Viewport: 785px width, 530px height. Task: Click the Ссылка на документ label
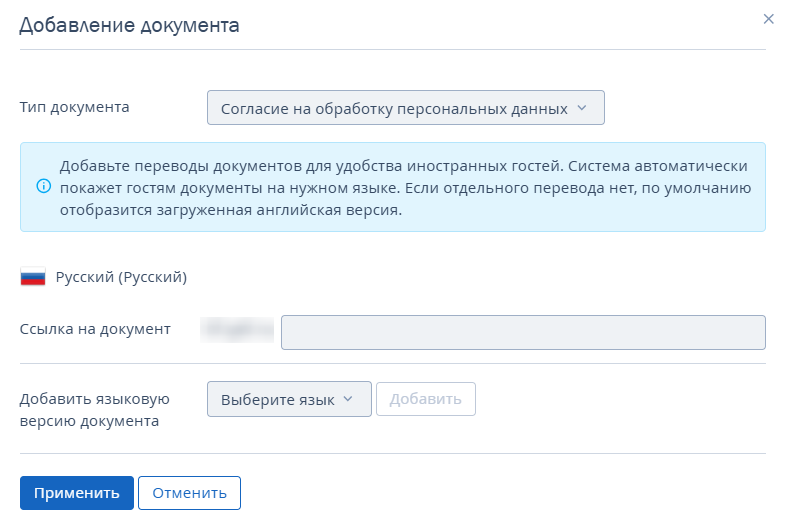click(95, 328)
